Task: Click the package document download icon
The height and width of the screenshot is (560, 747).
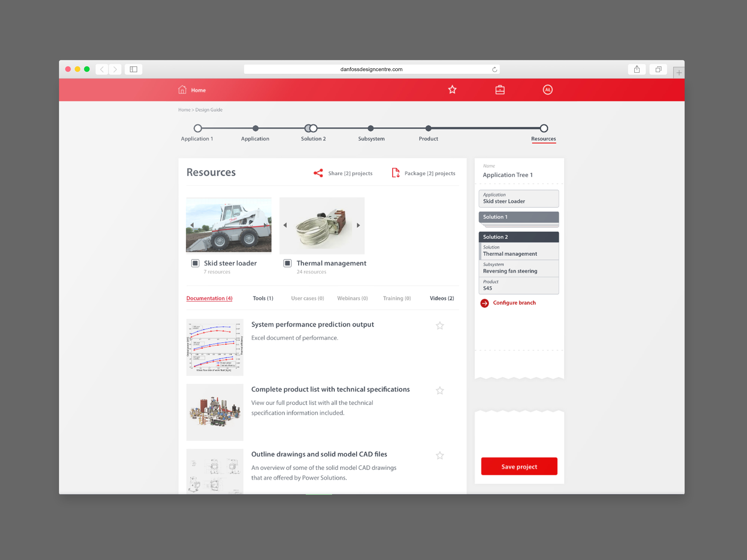Action: (396, 173)
